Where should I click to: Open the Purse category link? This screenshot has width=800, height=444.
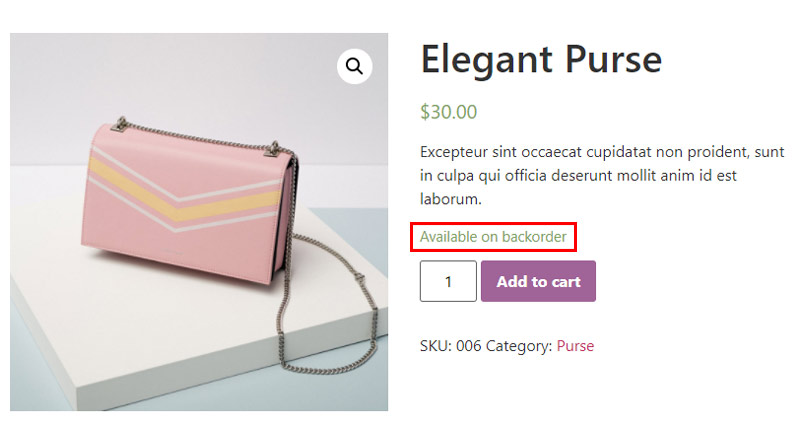pyautogui.click(x=575, y=346)
